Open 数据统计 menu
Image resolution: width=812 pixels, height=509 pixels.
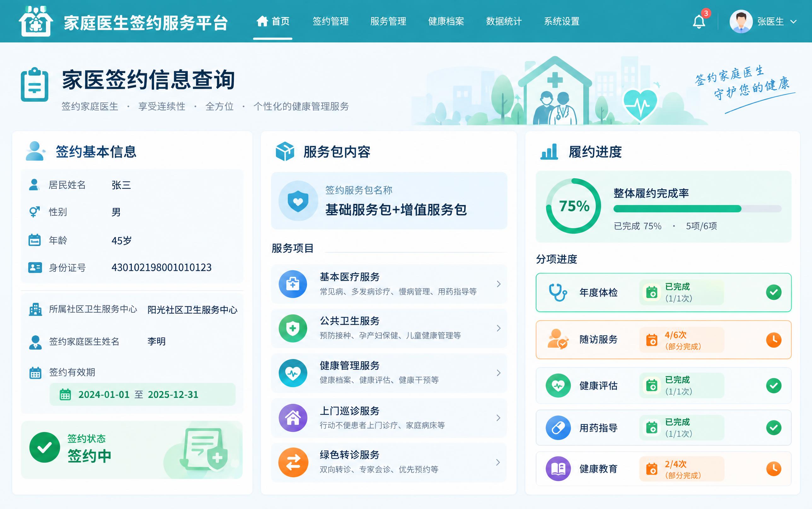point(504,21)
